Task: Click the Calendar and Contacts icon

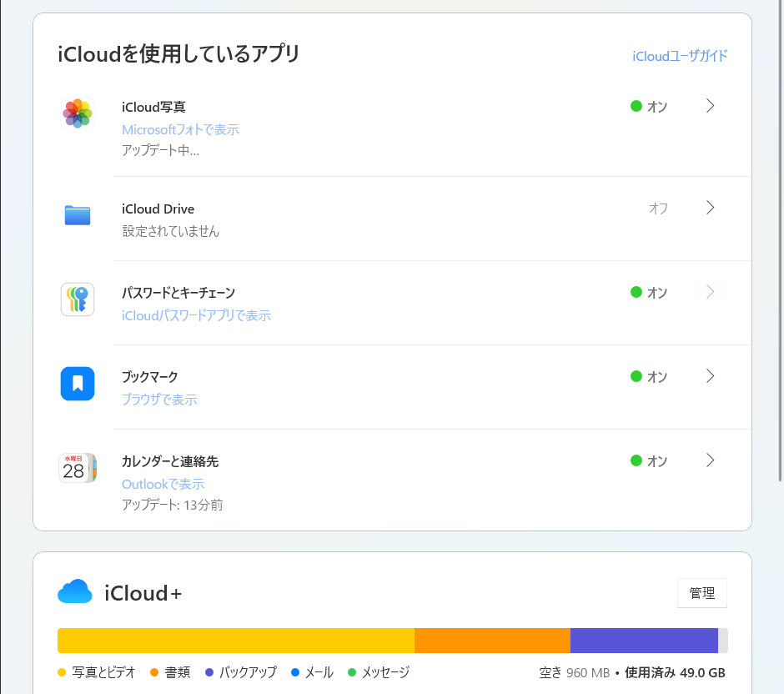Action: tap(78, 469)
